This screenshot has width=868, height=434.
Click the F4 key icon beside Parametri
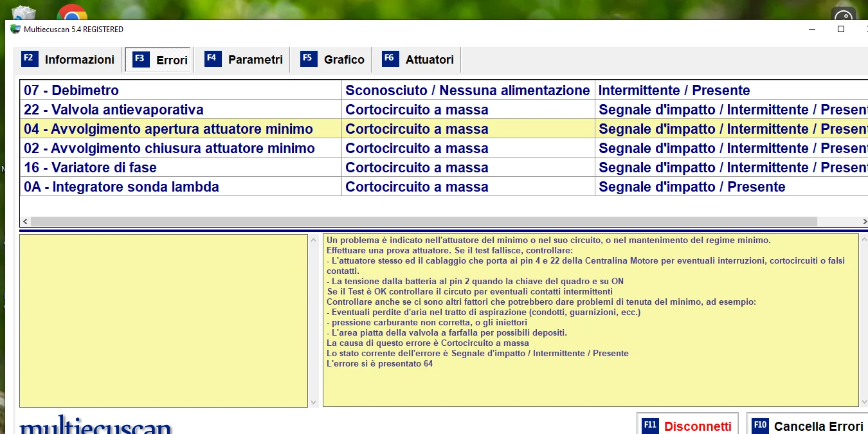coord(212,59)
